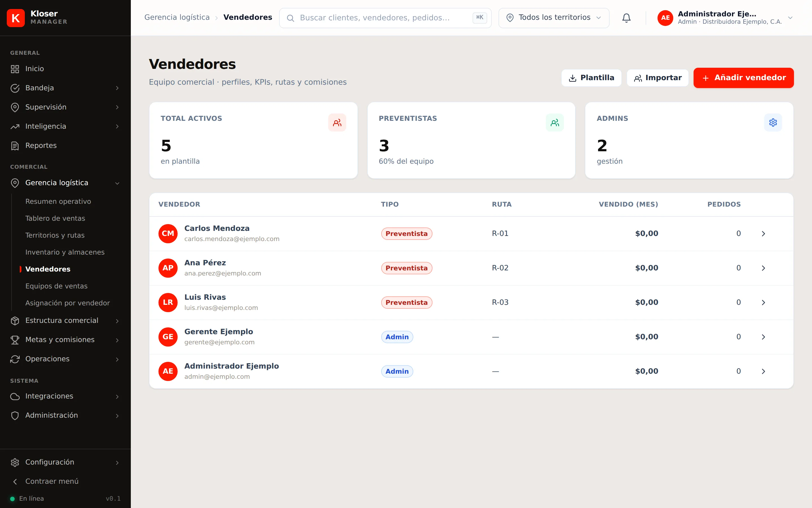The width and height of the screenshot is (812, 508).
Task: Click the Inicio grid icon
Action: coord(15,69)
